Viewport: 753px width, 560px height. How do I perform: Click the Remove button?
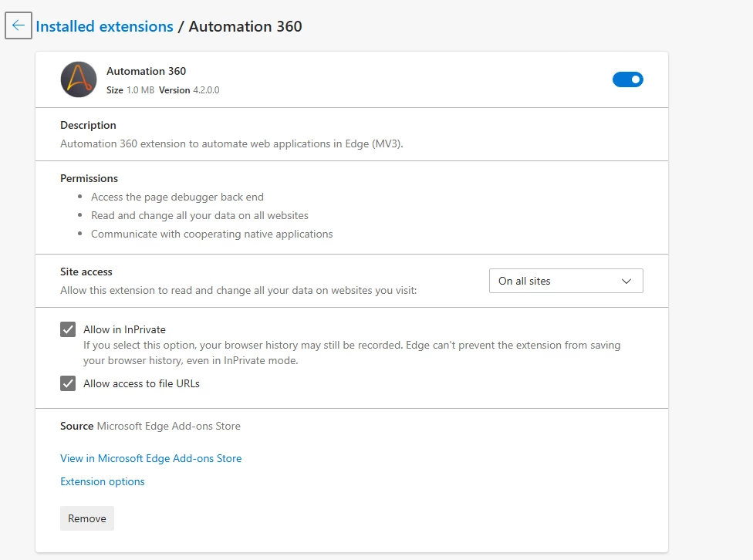tap(87, 518)
